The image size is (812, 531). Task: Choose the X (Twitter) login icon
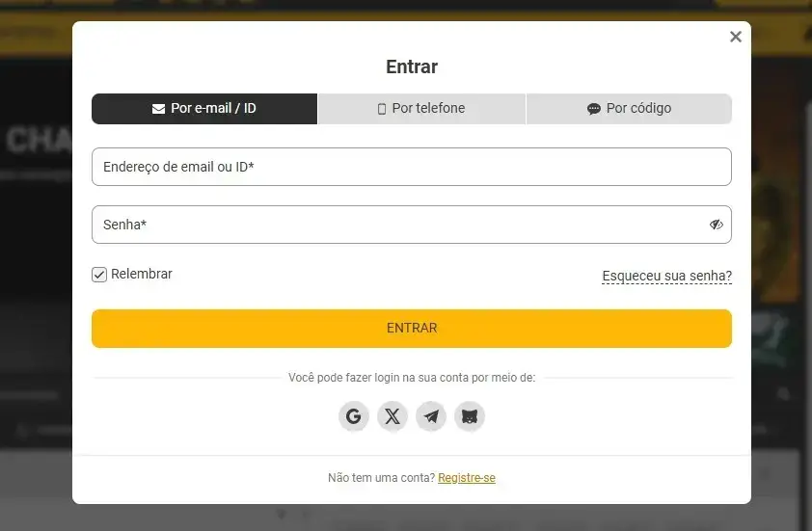point(392,416)
